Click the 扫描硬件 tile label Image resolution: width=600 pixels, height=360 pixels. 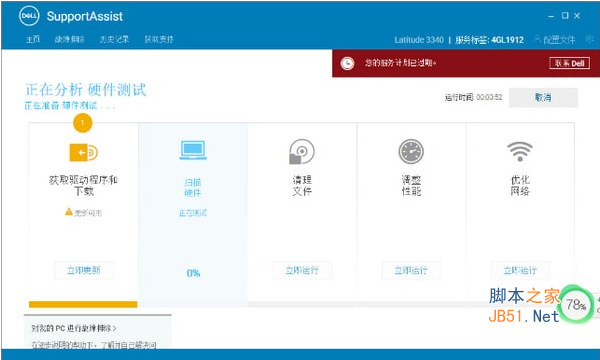193,187
